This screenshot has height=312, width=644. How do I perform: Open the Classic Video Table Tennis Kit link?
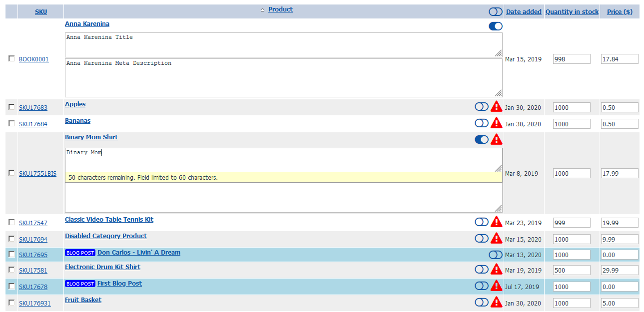(x=109, y=220)
